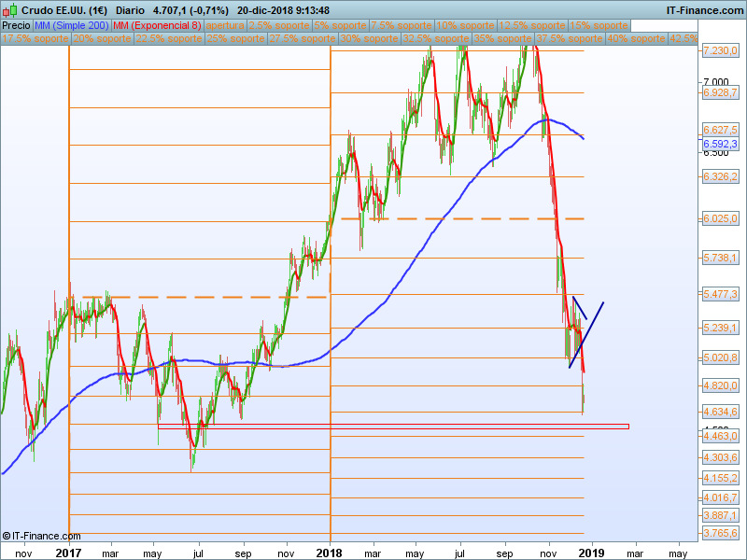Viewport: 747px width, 560px height.
Task: Select the Precio indicator label
Action: click(x=16, y=26)
